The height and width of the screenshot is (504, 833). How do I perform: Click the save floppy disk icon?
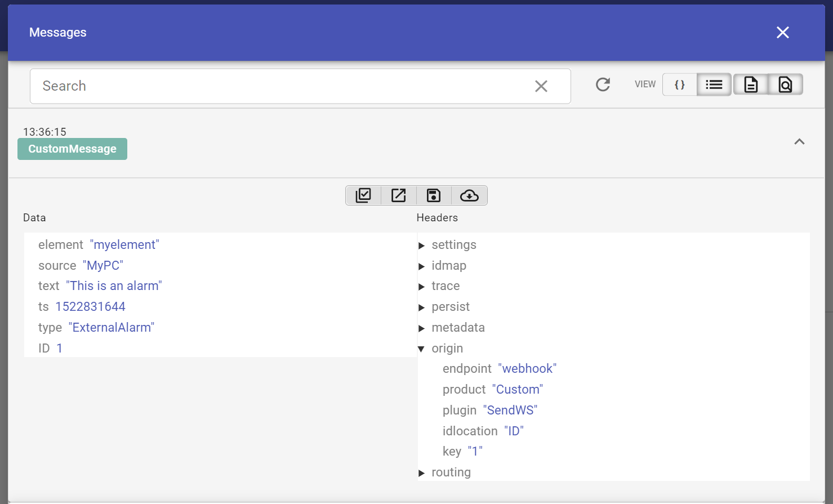(x=433, y=195)
